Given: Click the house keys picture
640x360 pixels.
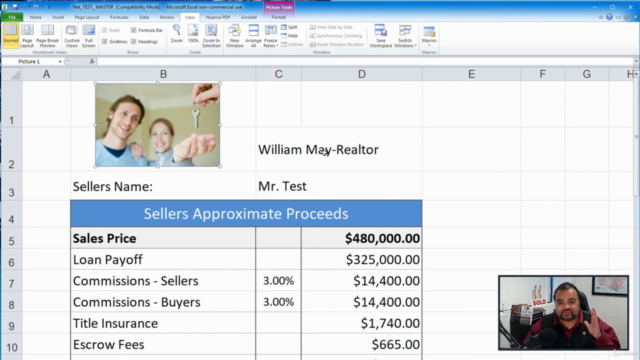Looking at the screenshot, I should click(158, 125).
